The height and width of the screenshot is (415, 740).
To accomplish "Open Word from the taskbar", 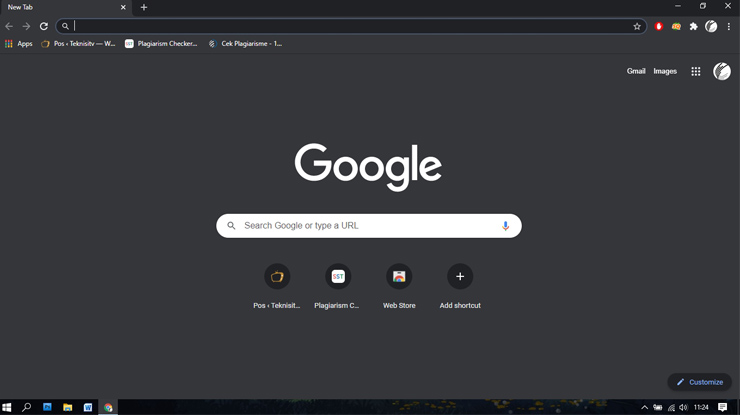I will click(88, 407).
